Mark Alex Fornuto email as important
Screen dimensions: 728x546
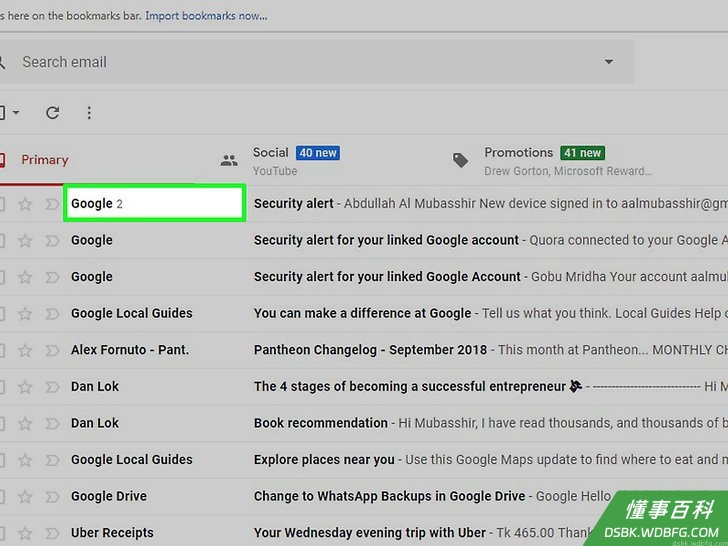(x=52, y=350)
